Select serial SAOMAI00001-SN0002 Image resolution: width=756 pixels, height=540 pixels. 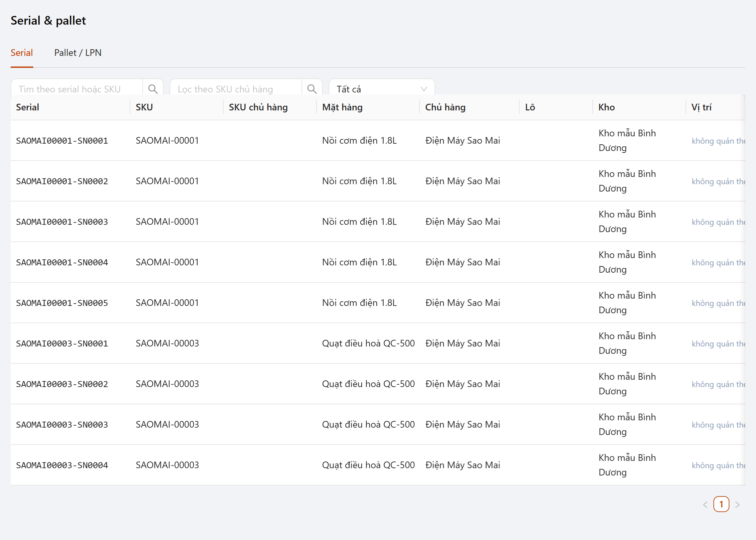[x=62, y=181]
